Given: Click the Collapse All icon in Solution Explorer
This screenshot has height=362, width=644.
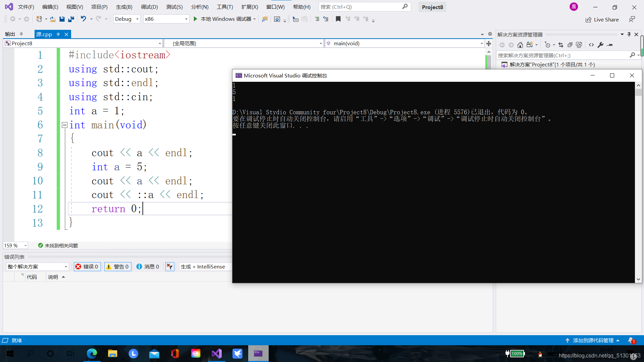Looking at the screenshot, I should (570, 45).
